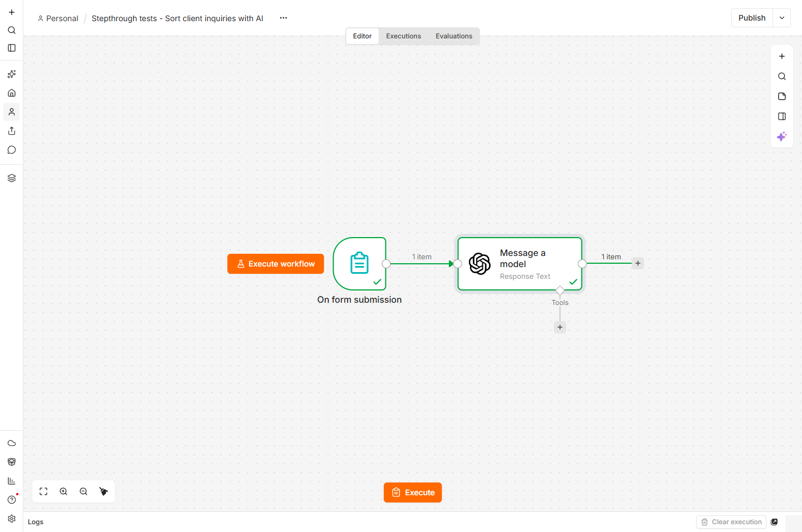Open the templates box icon in sidebar

pyautogui.click(x=12, y=462)
